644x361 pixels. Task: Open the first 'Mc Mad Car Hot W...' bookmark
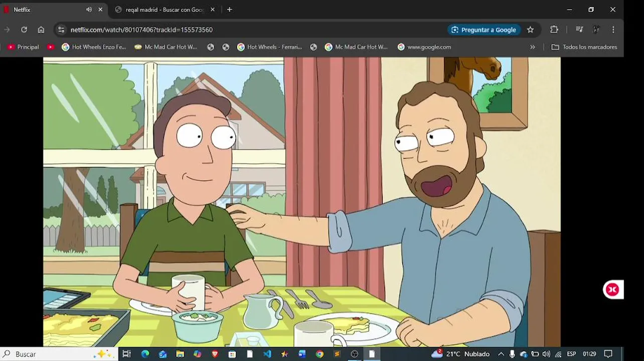166,47
